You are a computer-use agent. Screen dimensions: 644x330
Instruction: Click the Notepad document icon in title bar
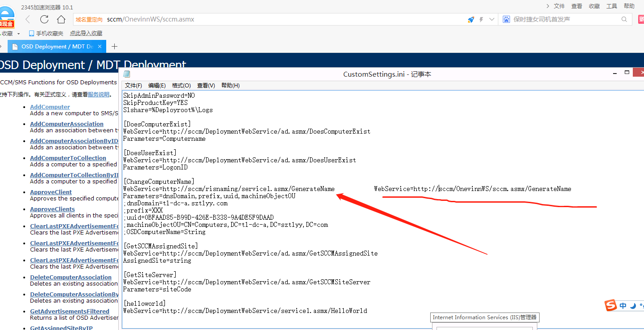[127, 74]
